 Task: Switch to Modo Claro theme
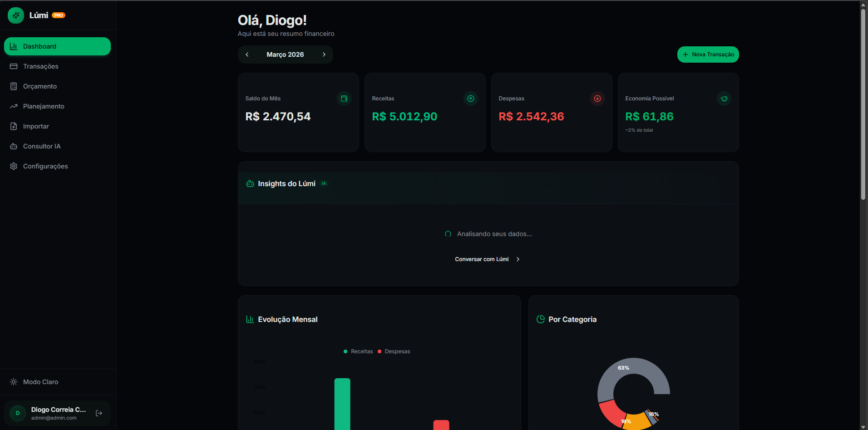[57, 382]
